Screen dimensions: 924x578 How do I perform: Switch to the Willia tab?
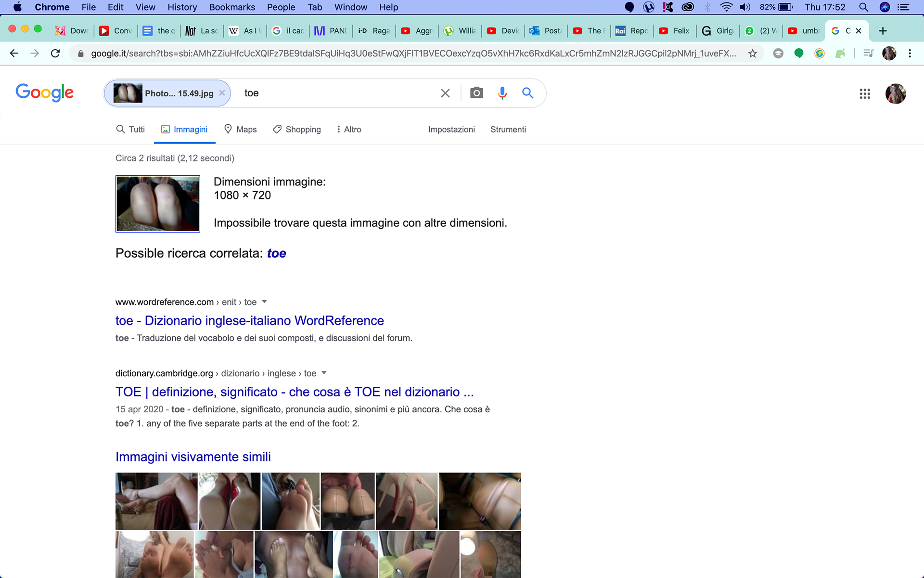click(x=460, y=31)
